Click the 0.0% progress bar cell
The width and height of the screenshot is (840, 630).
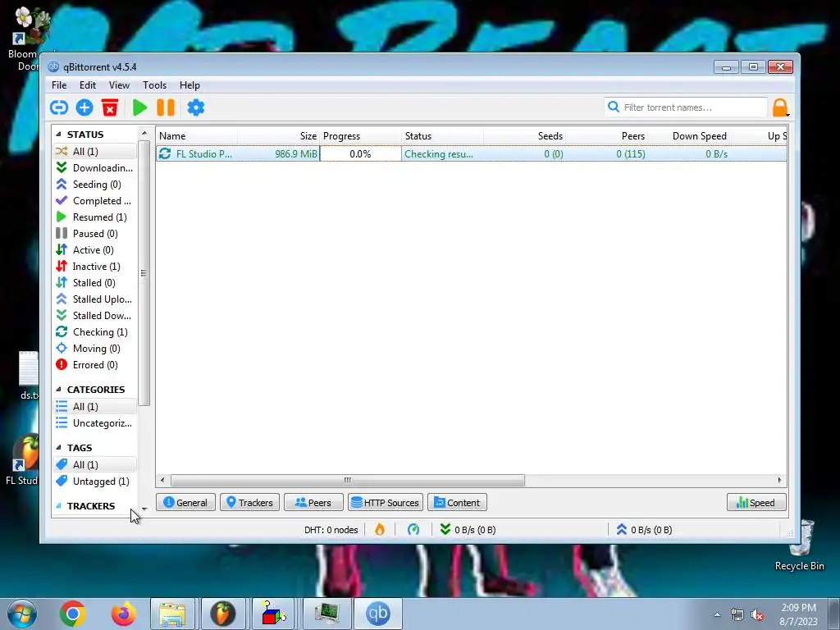click(x=361, y=153)
